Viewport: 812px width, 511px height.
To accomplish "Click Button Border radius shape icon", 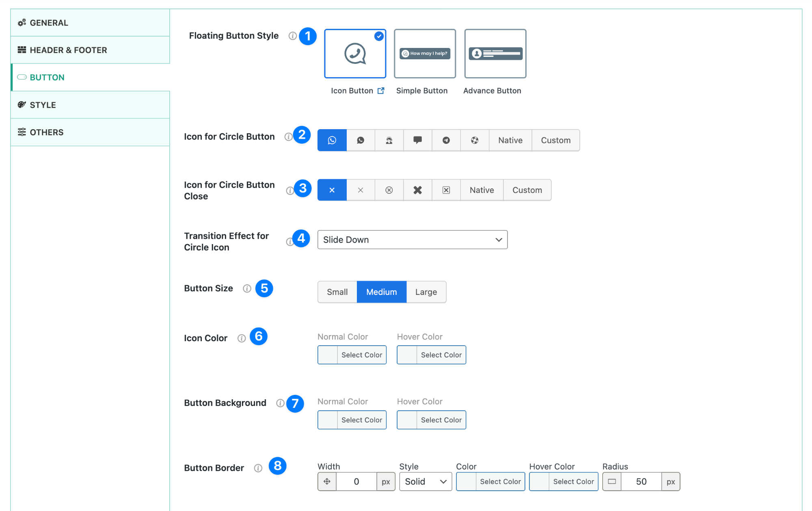I will 612,481.
